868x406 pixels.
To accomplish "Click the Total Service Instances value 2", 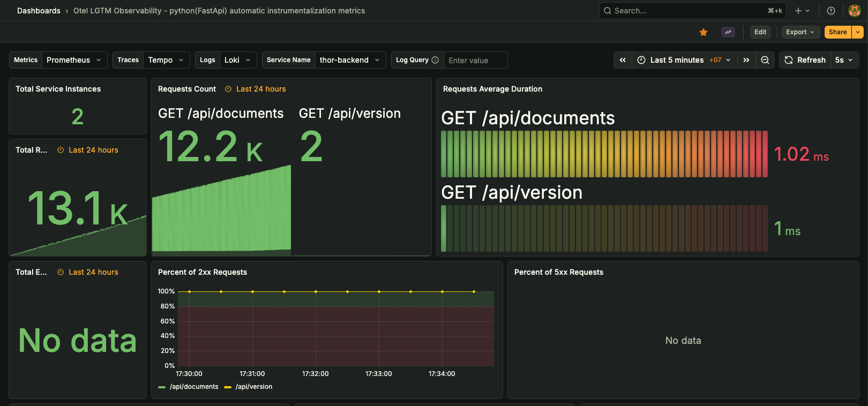I will 78,116.
